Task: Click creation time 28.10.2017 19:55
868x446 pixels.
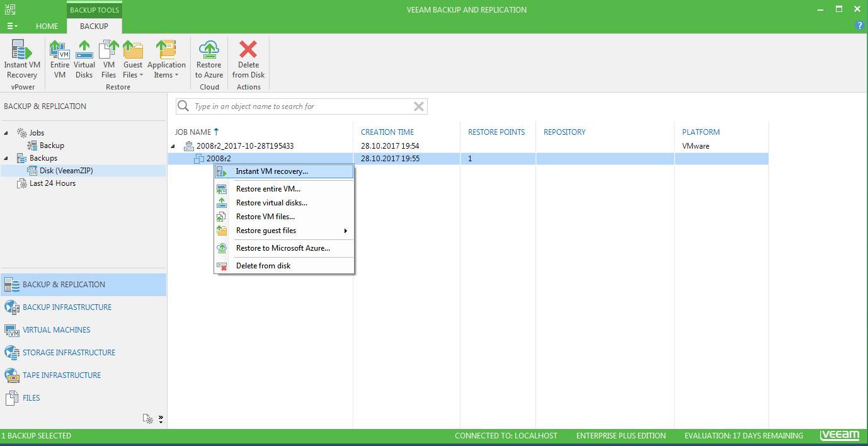Action: 390,159
